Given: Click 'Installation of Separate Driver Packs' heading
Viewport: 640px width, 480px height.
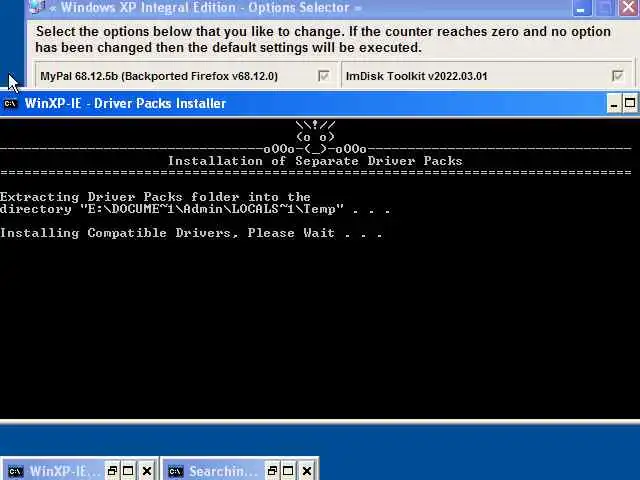Looking at the screenshot, I should [315, 161].
